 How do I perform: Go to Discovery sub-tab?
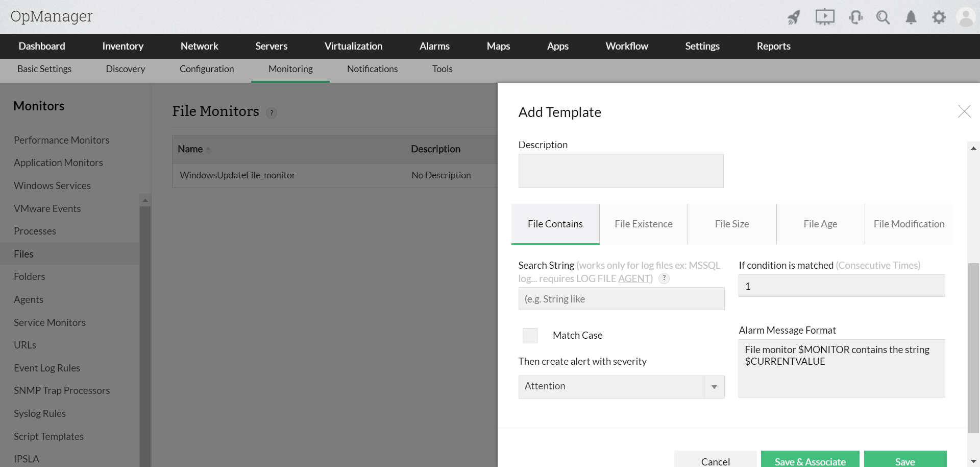pyautogui.click(x=126, y=69)
